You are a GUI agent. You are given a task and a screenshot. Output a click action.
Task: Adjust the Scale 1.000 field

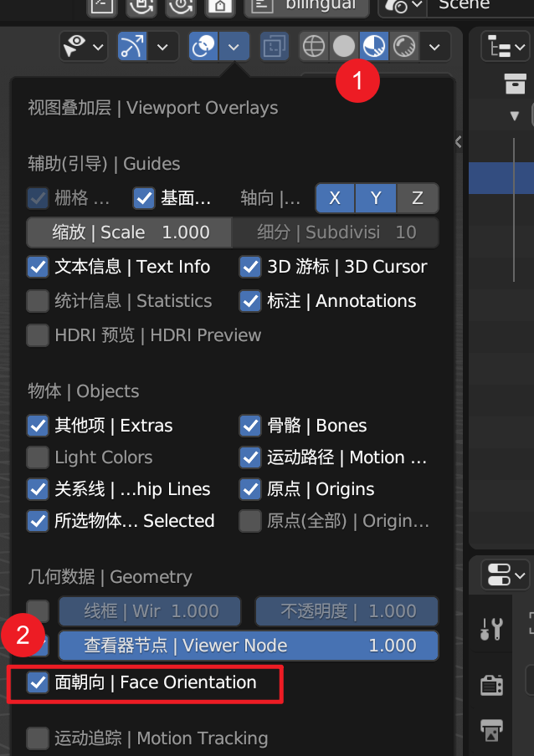tap(129, 232)
